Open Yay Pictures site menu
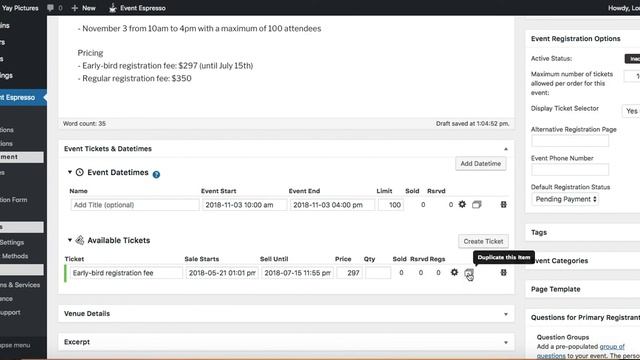This screenshot has height=360, width=640. [x=19, y=8]
